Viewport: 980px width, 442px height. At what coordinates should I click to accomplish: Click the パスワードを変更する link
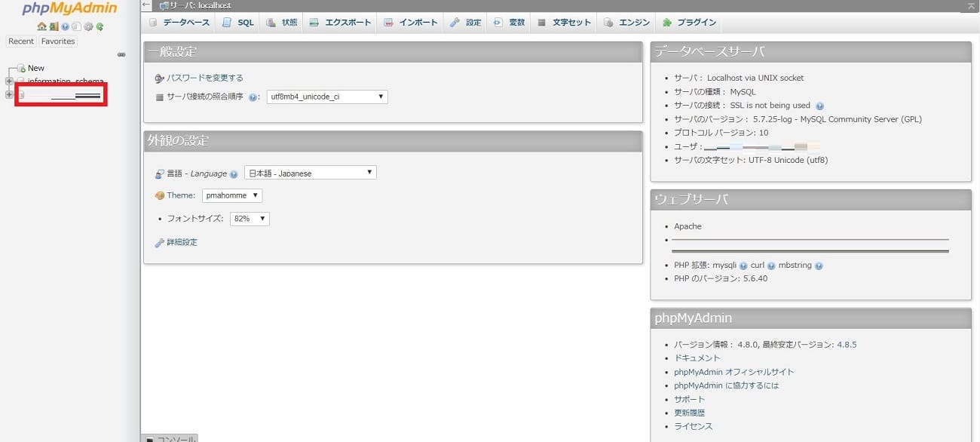pos(204,78)
